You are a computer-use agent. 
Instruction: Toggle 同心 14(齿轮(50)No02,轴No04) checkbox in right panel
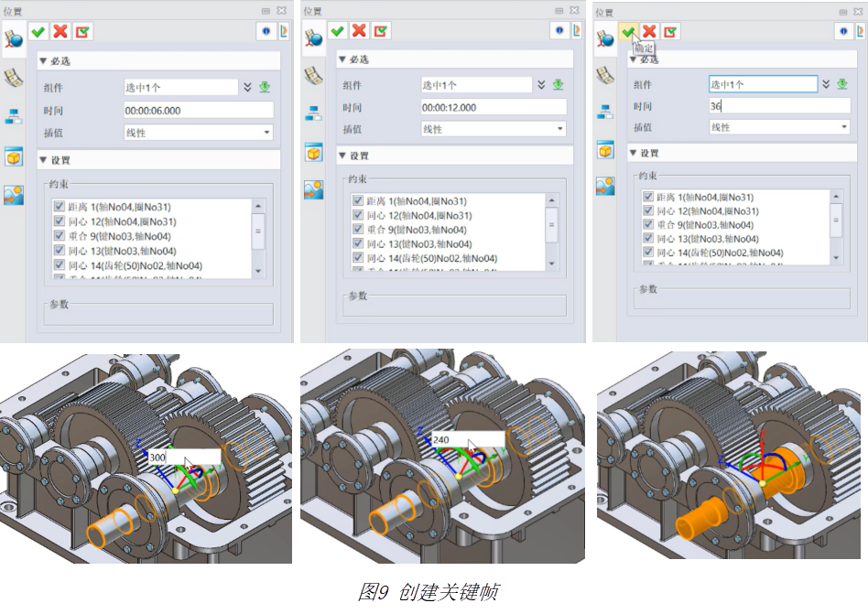coord(648,253)
